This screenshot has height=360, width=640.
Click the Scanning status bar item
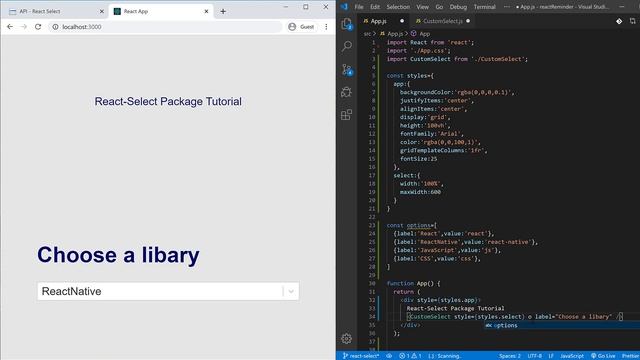(x=444, y=356)
